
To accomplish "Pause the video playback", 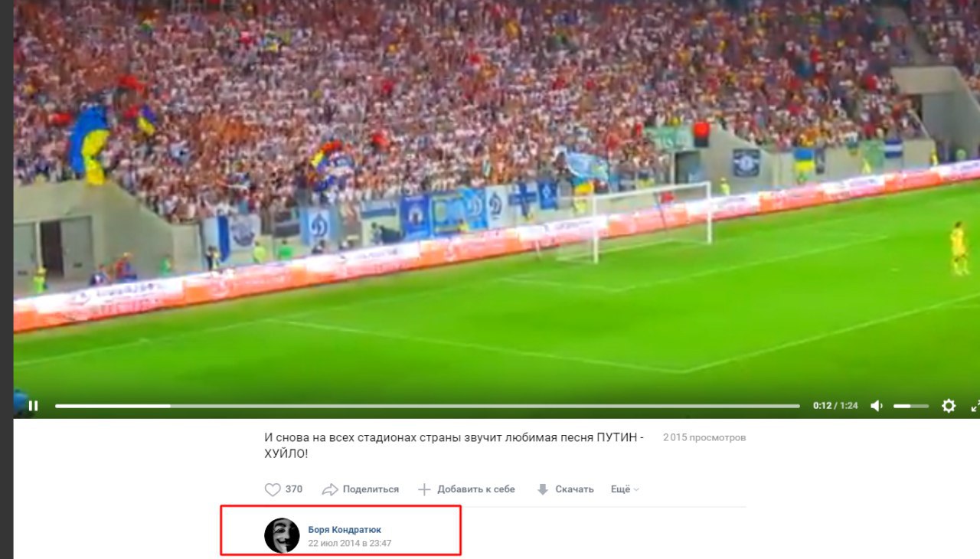I will [33, 406].
